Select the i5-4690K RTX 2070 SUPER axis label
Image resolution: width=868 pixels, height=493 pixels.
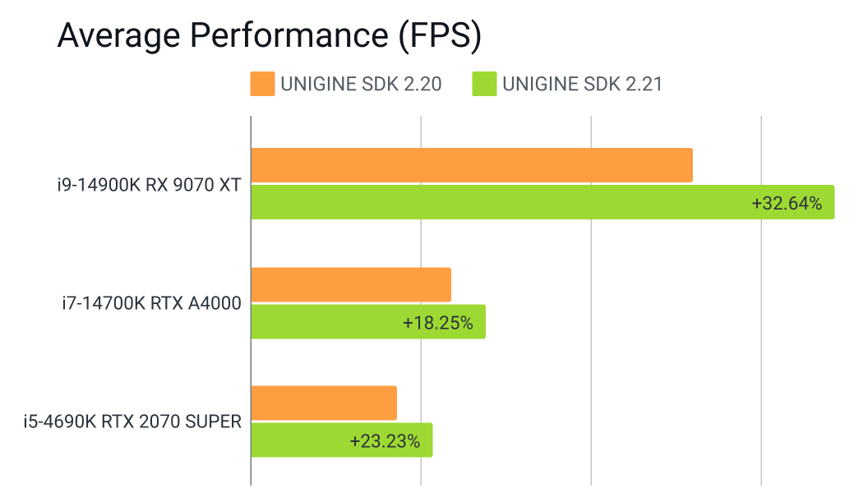133,422
